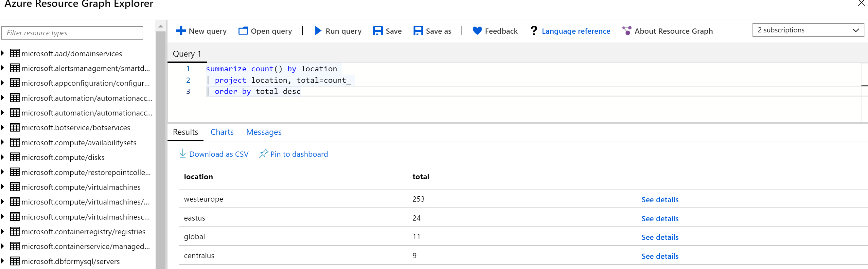
Task: Click the location column header
Action: point(198,177)
